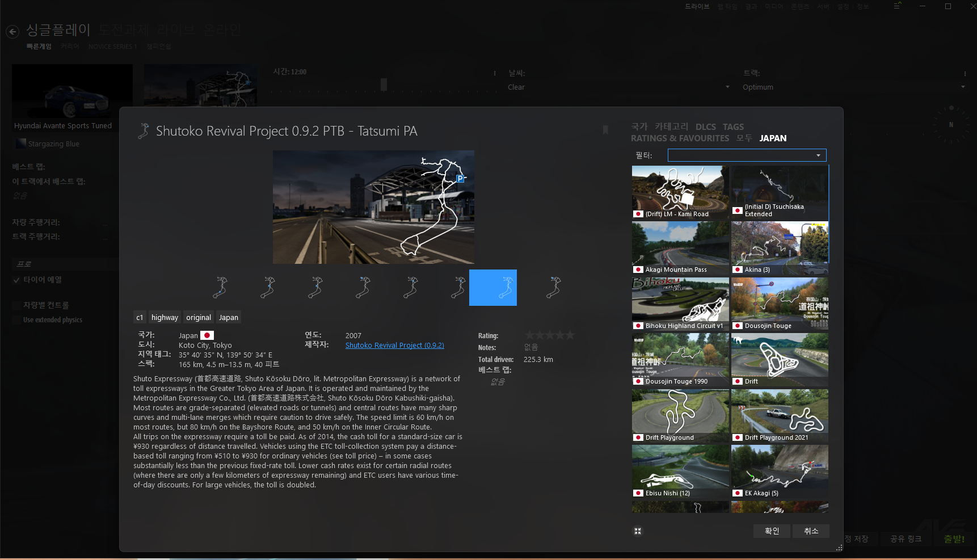
Task: Select the 빠른게임 sub-tab
Action: point(39,47)
